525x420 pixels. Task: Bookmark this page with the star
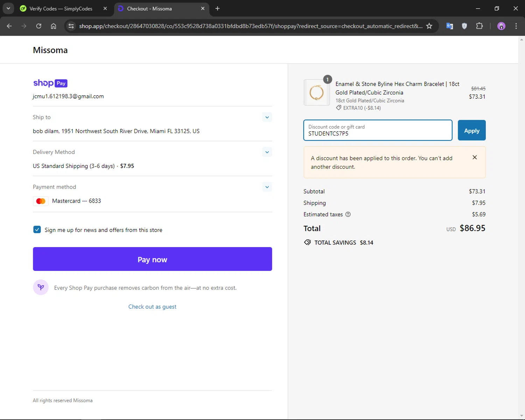pos(429,26)
